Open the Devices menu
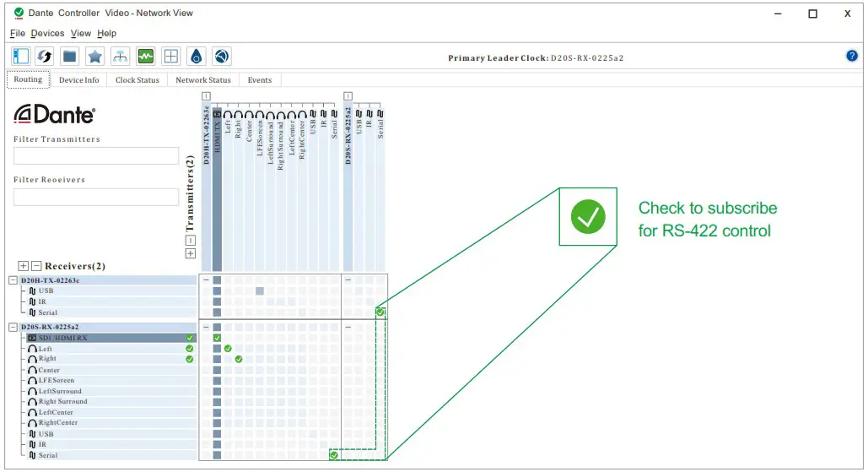868x472 pixels. pos(47,33)
